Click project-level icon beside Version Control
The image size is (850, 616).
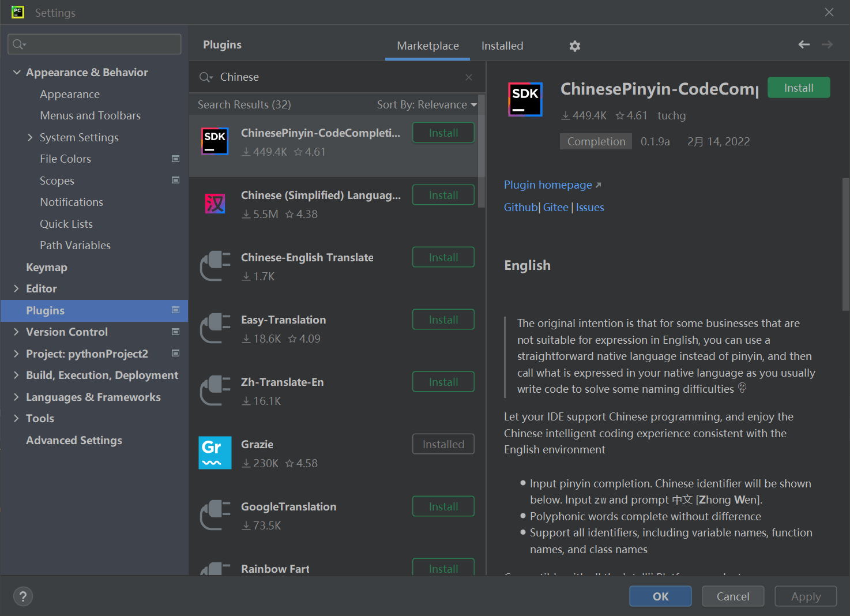click(176, 332)
